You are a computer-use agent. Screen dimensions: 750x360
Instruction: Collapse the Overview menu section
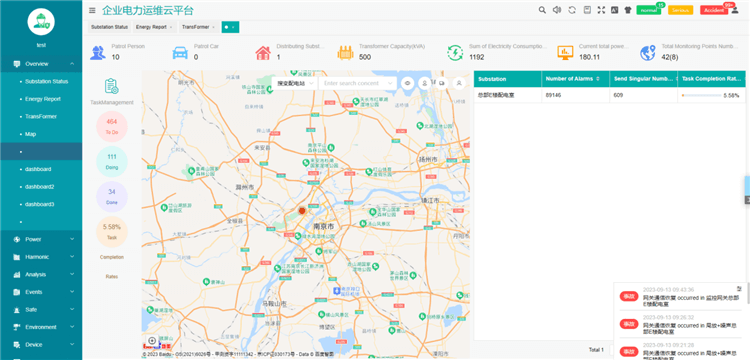41,64
